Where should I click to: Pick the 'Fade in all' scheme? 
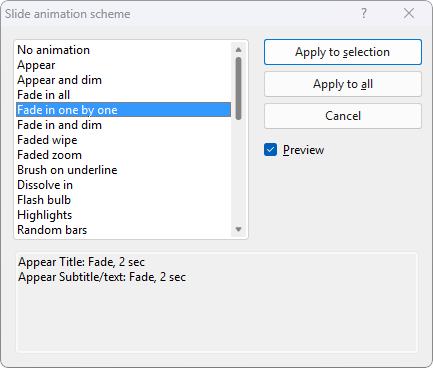(123, 95)
